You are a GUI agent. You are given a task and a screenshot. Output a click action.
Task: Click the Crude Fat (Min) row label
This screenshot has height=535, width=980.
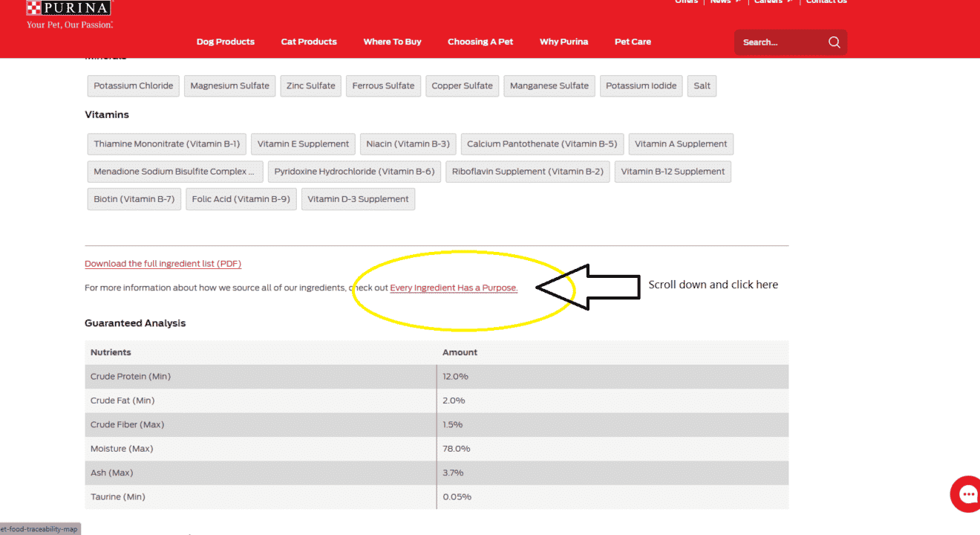tap(122, 401)
